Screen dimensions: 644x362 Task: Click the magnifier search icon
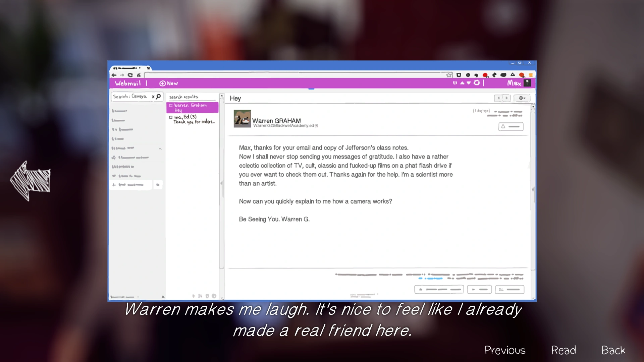pos(159,97)
